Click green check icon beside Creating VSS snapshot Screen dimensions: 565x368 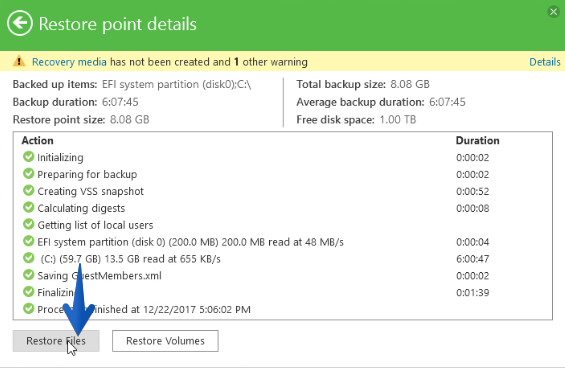click(x=28, y=191)
